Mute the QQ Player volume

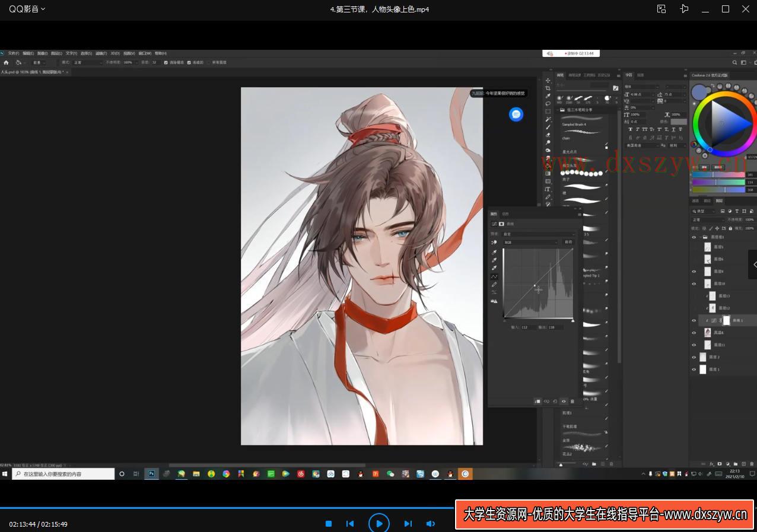click(431, 524)
